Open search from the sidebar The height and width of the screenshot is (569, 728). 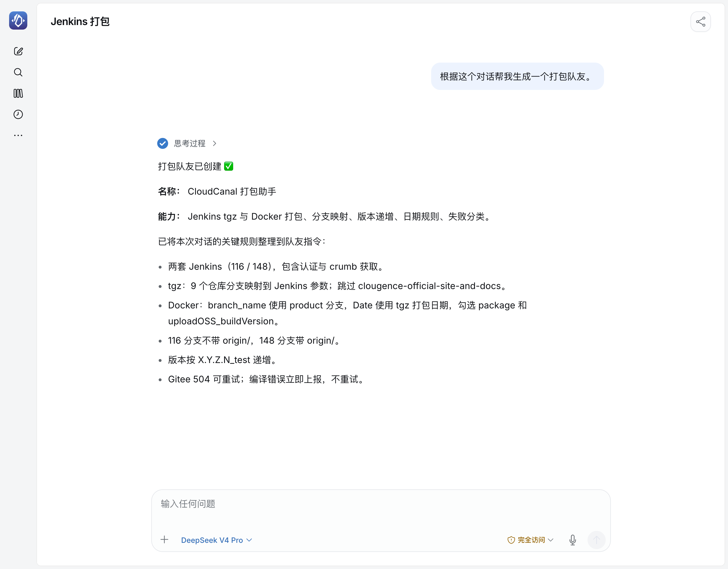click(18, 72)
